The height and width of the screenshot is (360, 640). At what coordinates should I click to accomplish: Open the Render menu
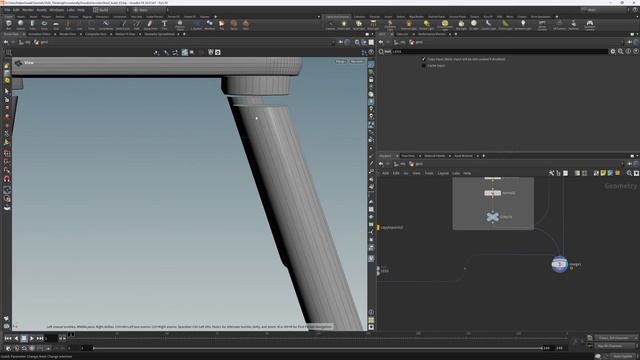[28, 10]
